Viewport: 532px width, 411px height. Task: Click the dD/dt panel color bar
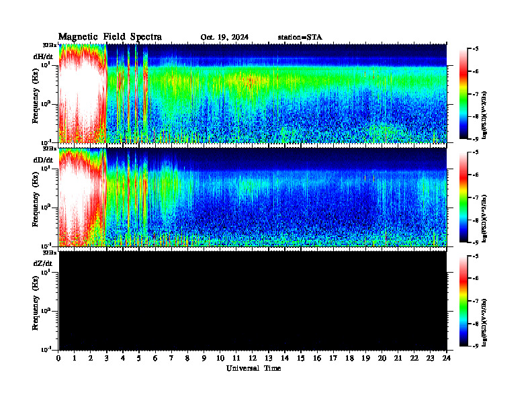click(x=463, y=197)
